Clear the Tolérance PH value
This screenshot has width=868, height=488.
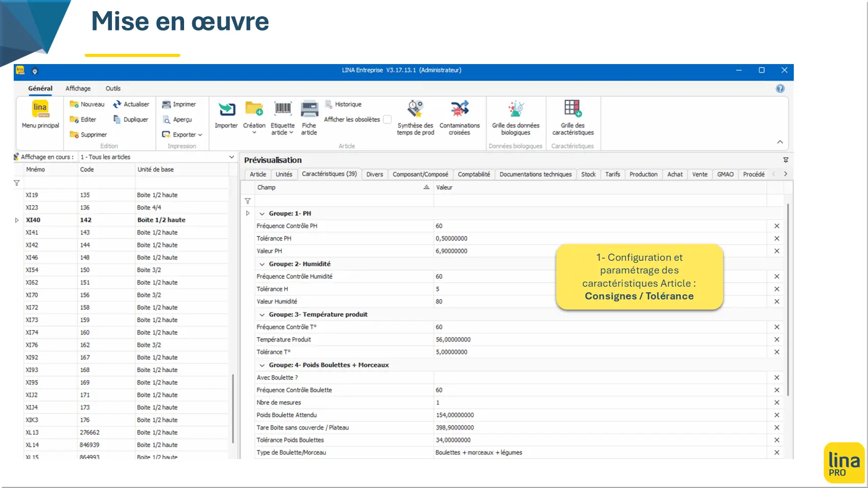pyautogui.click(x=777, y=238)
